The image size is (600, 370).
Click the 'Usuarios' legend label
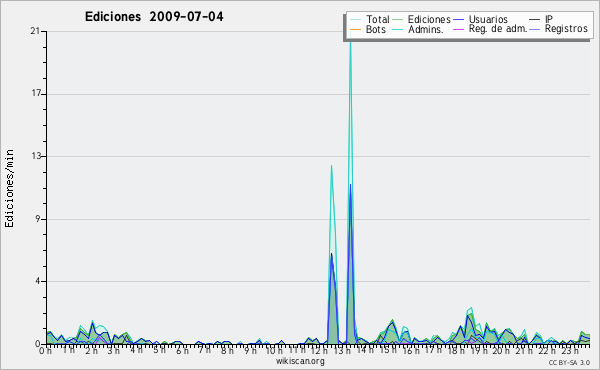[488, 19]
